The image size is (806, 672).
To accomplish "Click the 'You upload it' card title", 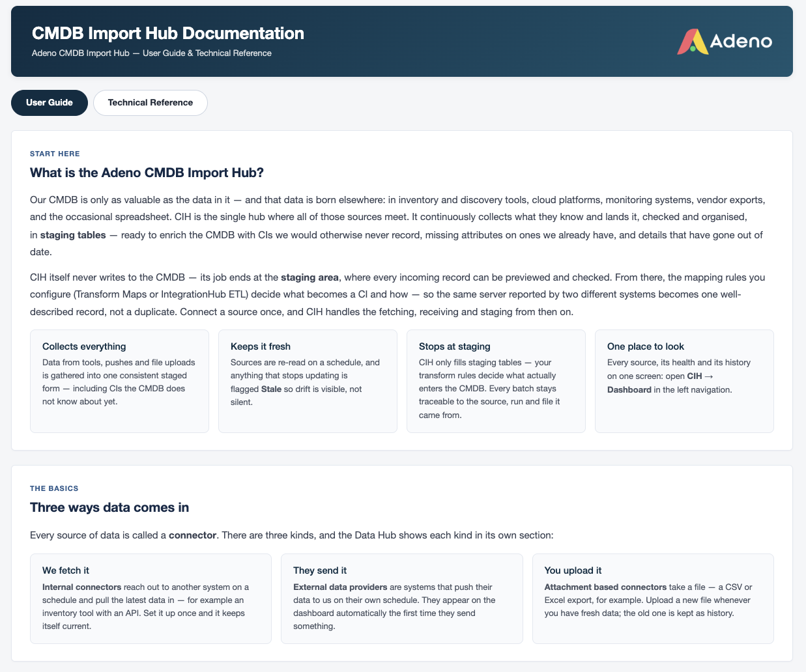I will (x=573, y=570).
